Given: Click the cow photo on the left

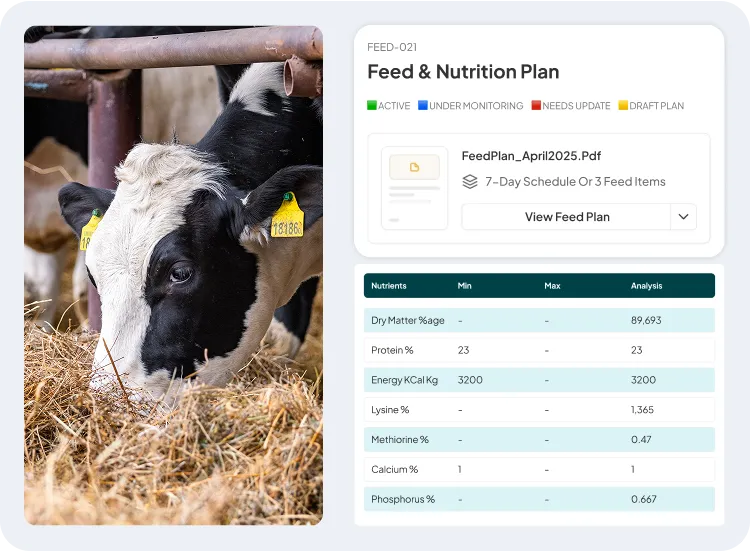Looking at the screenshot, I should coord(173,275).
